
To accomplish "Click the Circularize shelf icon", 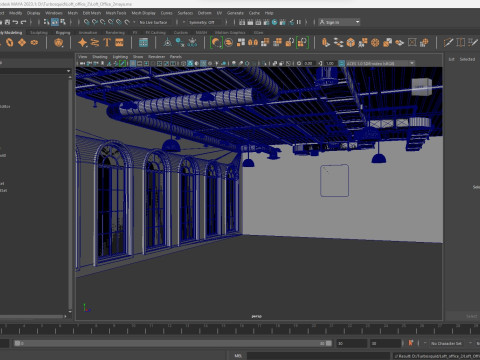I will pyautogui.click(x=375, y=43).
